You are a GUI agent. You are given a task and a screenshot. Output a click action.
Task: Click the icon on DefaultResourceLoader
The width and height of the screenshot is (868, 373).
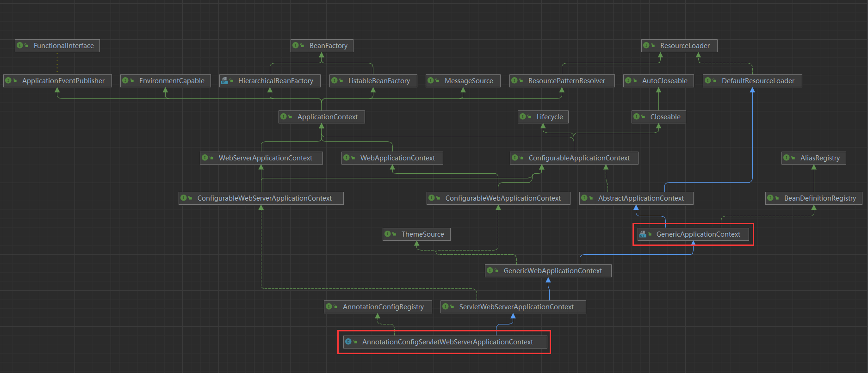pos(708,80)
